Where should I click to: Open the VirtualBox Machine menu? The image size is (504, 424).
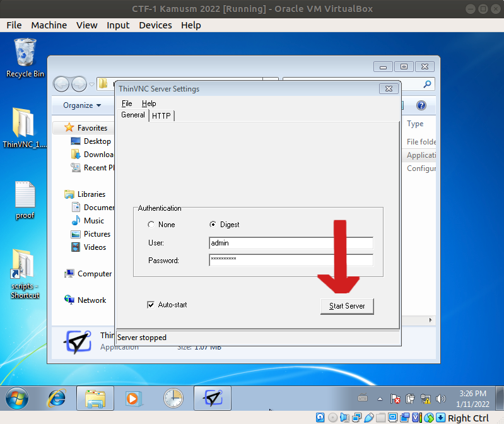click(x=49, y=25)
